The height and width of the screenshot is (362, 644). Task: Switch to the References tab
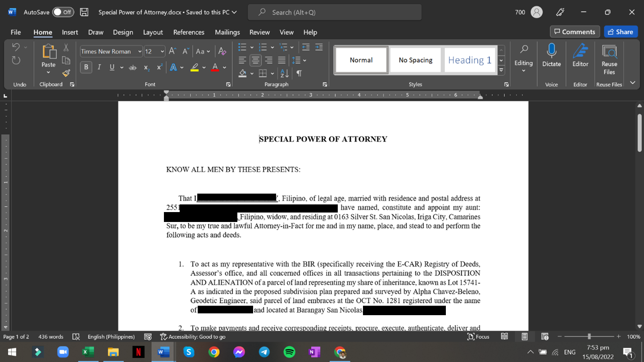coord(189,32)
